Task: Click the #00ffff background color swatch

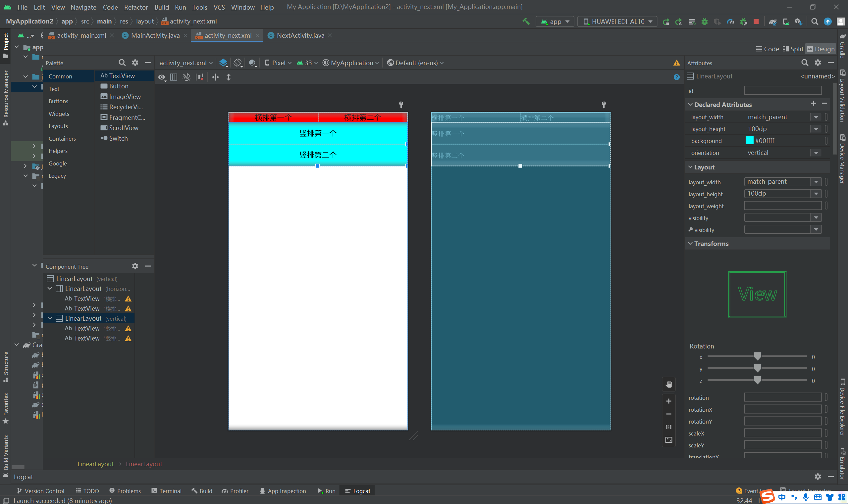Action: click(x=749, y=141)
